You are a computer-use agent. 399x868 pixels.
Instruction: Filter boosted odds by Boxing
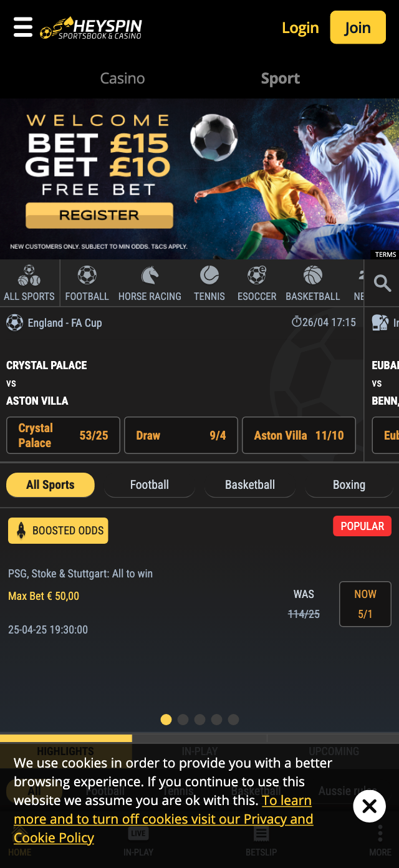349,485
